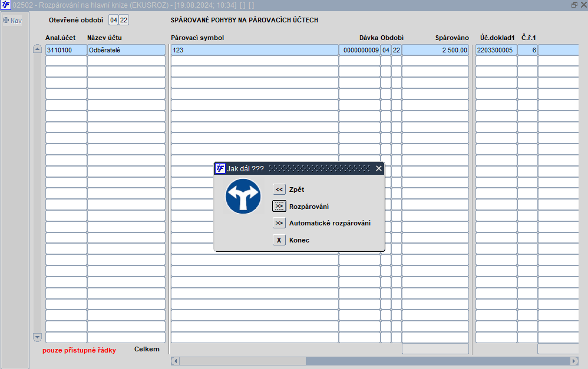588x369 pixels.
Task: Click Č.ř.1 cell with value 6
Action: pyautogui.click(x=528, y=50)
